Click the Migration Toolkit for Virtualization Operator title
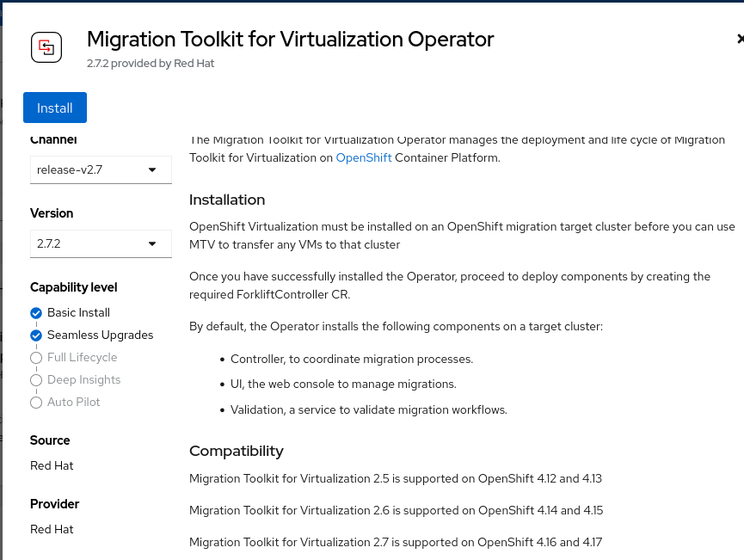The height and width of the screenshot is (560, 744). pyautogui.click(x=291, y=39)
